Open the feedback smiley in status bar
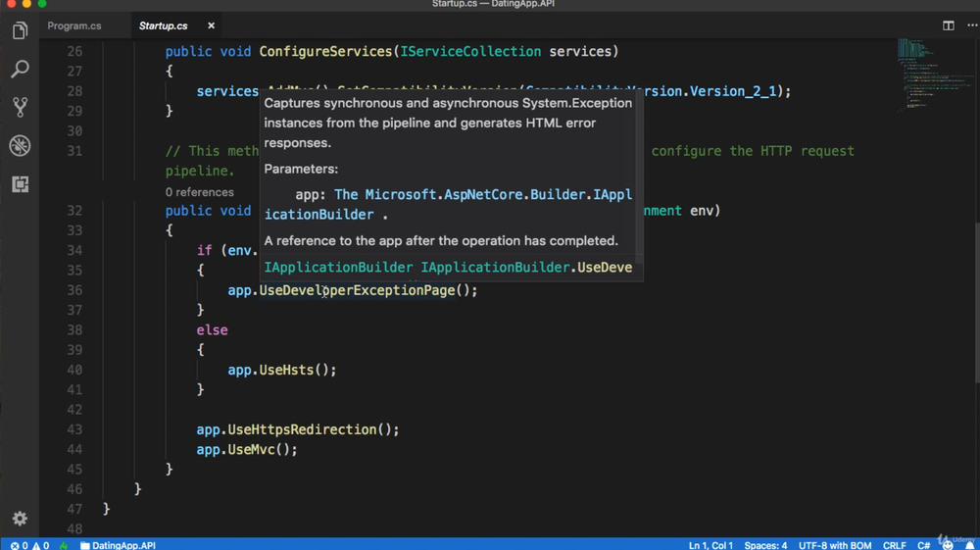This screenshot has height=550, width=980. [948, 545]
